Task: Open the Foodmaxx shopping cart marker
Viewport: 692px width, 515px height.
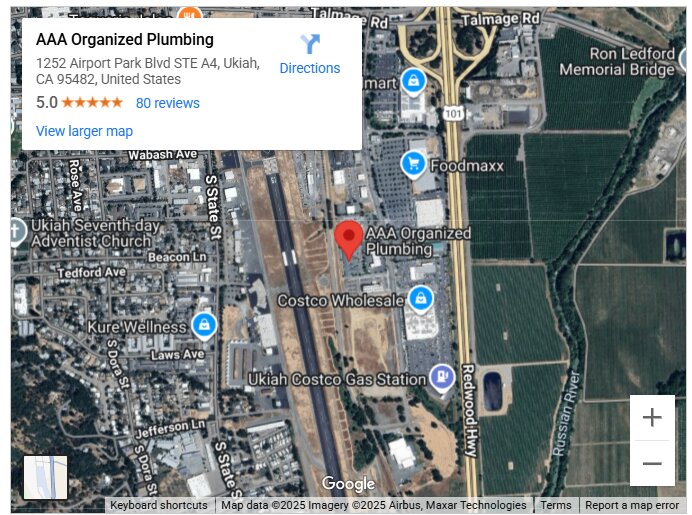Action: [413, 165]
